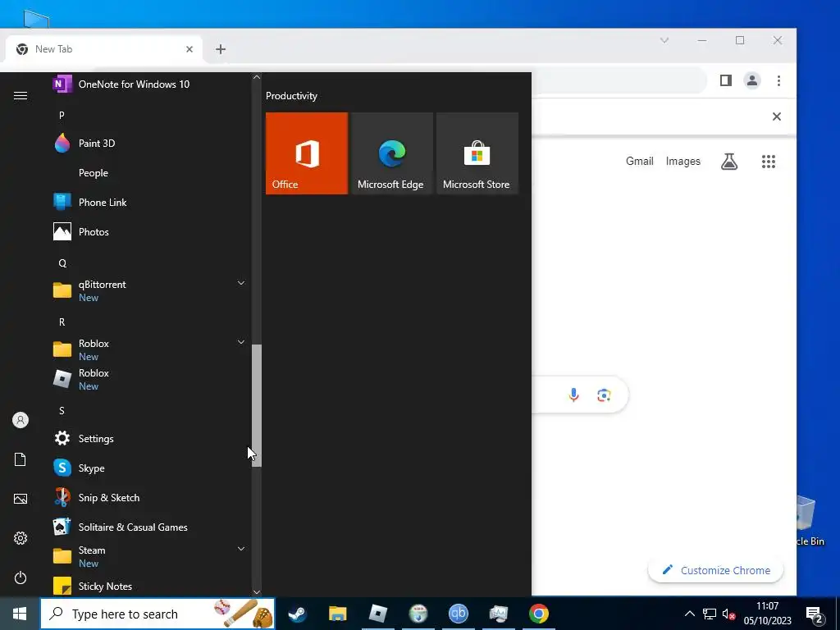Open the Microsoft Store tile
The height and width of the screenshot is (630, 840).
(x=477, y=153)
